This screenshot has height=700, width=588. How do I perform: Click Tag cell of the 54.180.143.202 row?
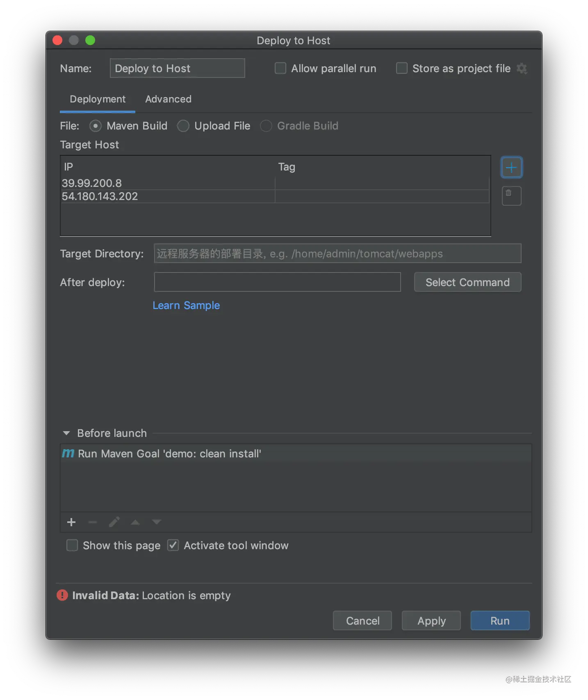click(x=382, y=196)
